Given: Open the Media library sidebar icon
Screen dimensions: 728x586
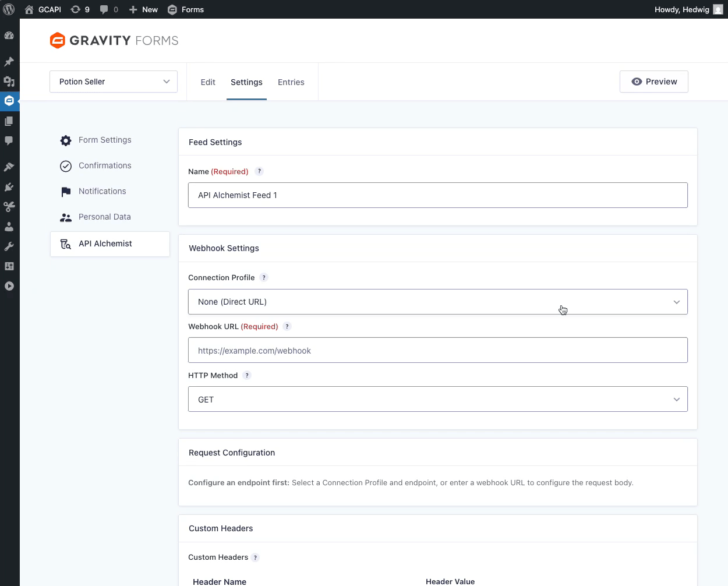Looking at the screenshot, I should [x=9, y=81].
